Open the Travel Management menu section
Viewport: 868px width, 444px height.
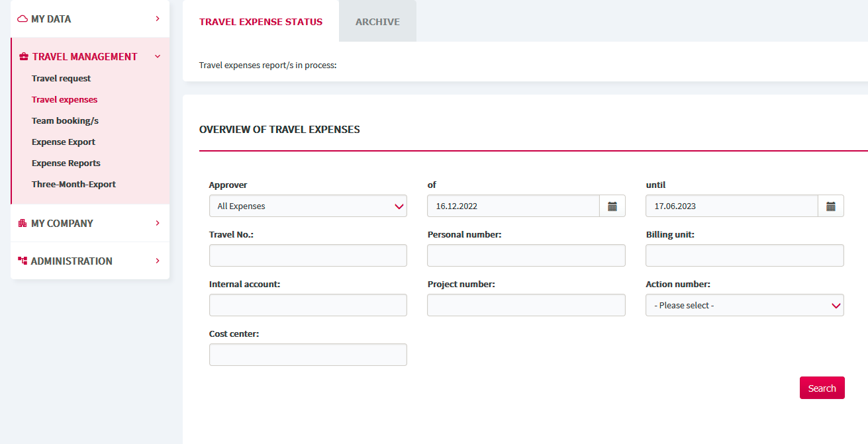click(x=90, y=57)
